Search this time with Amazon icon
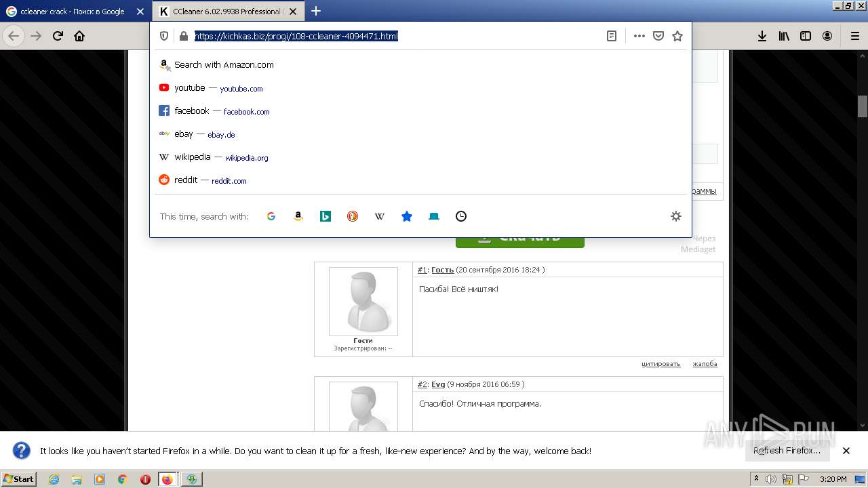This screenshot has width=868, height=488. point(298,216)
